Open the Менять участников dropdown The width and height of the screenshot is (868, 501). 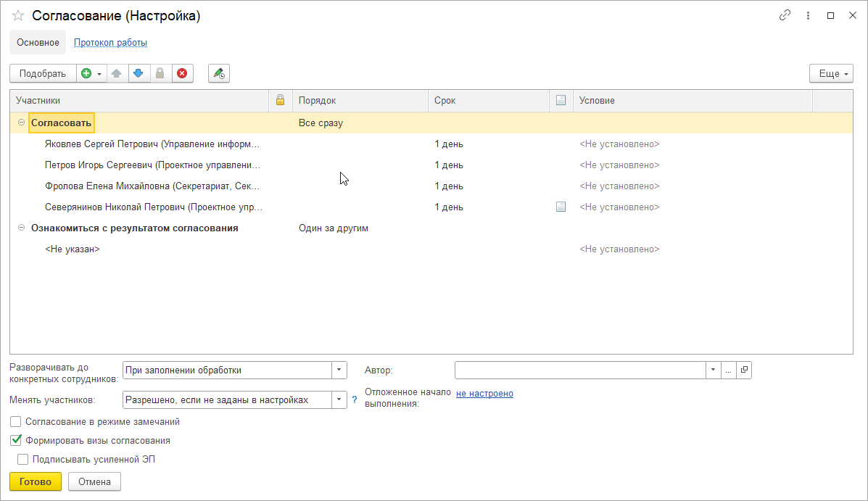339,399
